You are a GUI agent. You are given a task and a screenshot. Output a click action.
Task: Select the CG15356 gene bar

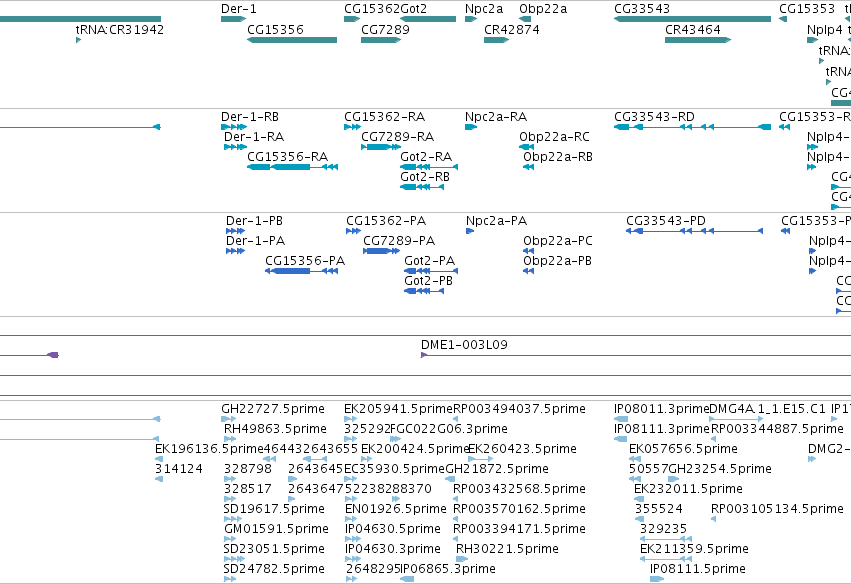pyautogui.click(x=292, y=40)
